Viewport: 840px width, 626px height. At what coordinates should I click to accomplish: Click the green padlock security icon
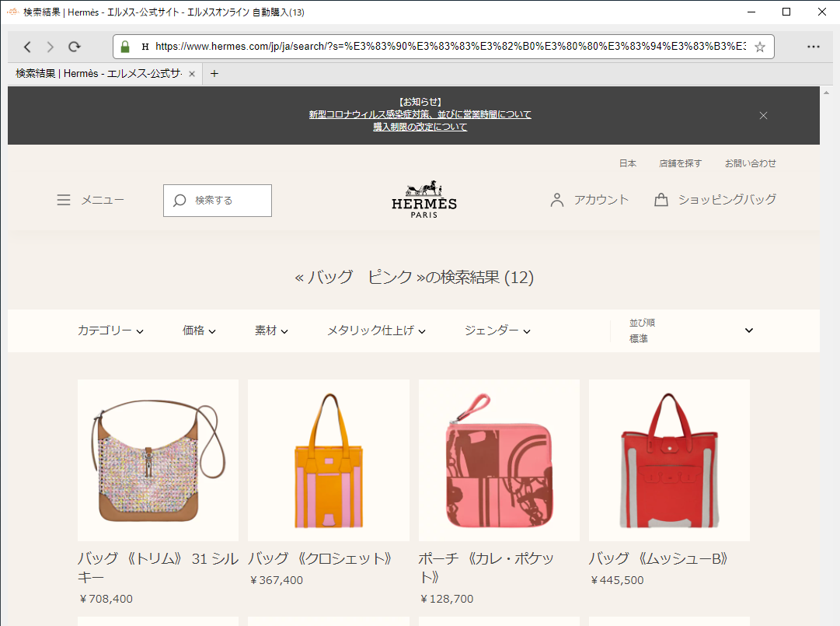[125, 47]
